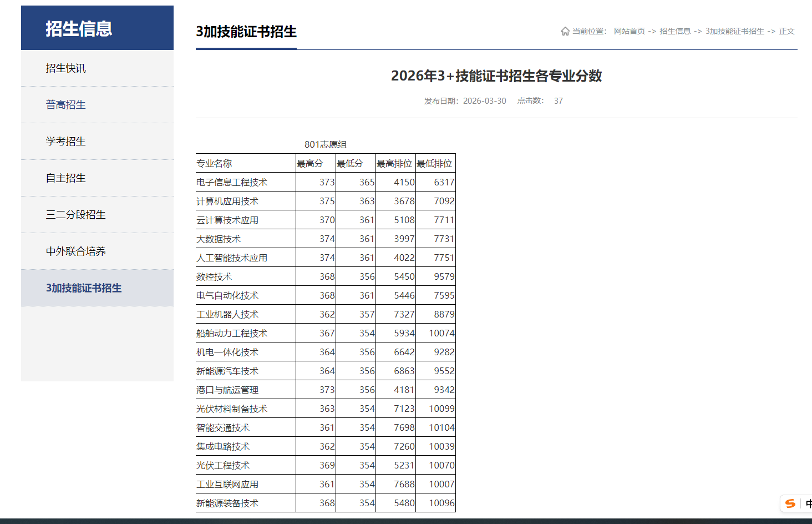
Task: Click the home icon in the breadcrumb
Action: click(x=565, y=31)
